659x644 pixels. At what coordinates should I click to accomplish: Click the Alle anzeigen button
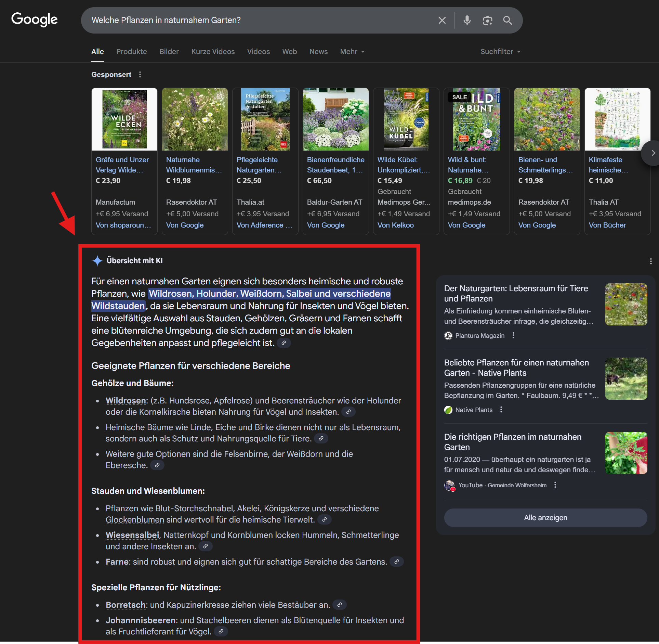pyautogui.click(x=545, y=518)
